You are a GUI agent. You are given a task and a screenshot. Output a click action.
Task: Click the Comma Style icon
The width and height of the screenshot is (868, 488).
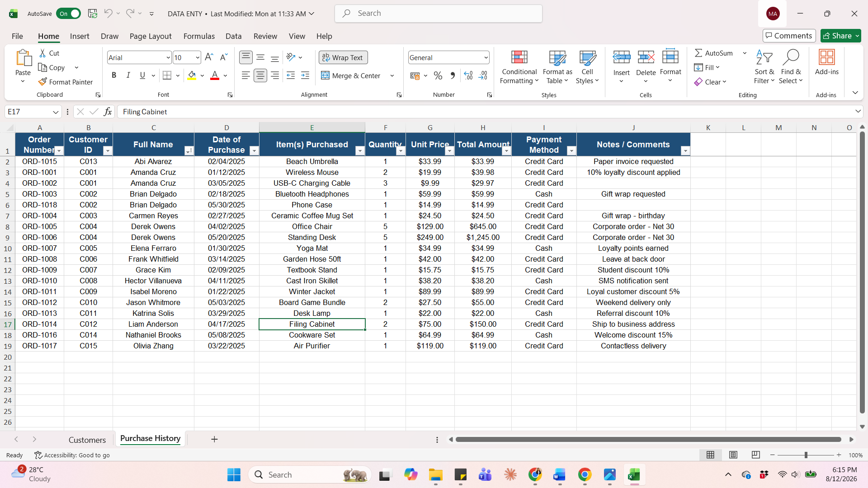453,75
